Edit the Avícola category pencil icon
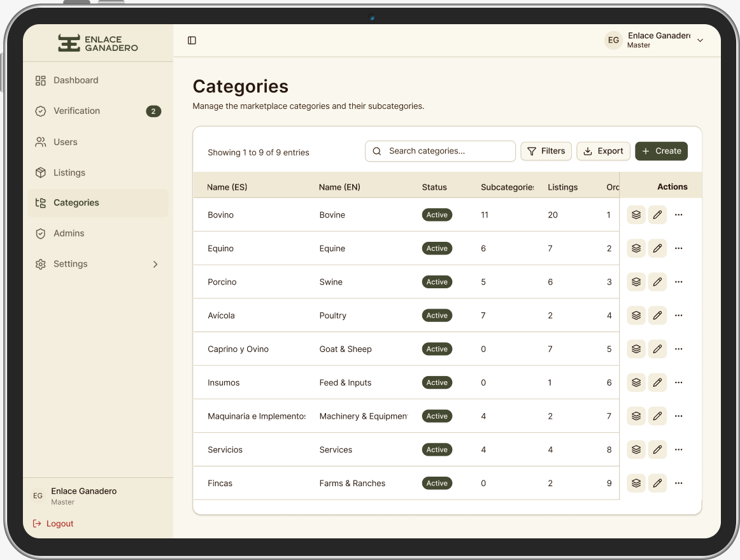 coord(657,315)
